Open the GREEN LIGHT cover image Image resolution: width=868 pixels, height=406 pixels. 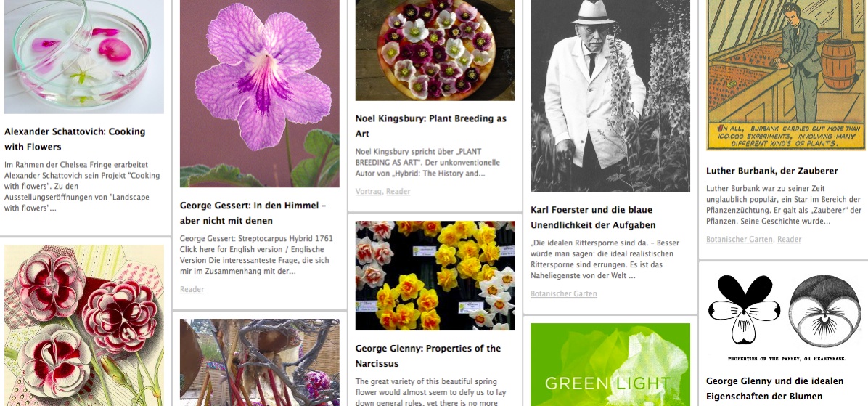click(x=610, y=365)
